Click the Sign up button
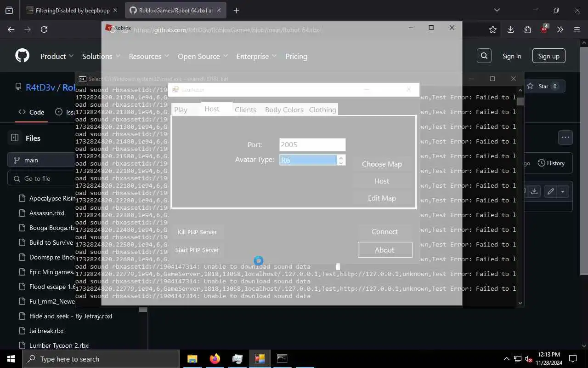This screenshot has height=368, width=588. (549, 56)
